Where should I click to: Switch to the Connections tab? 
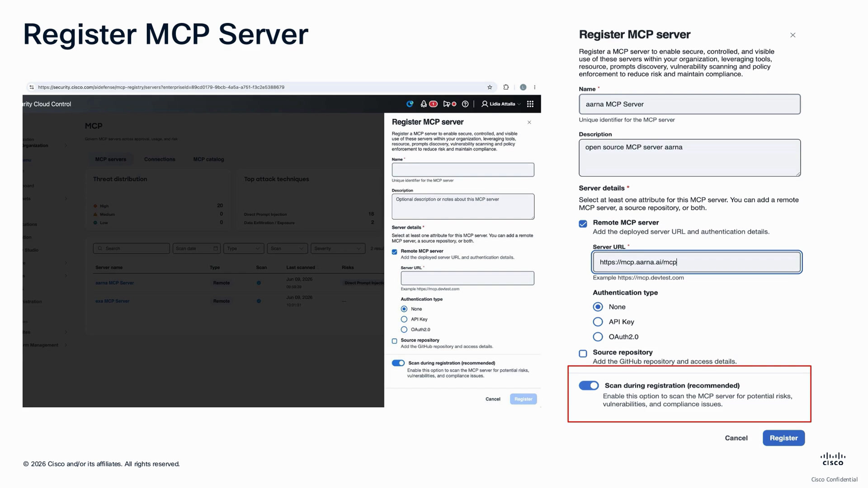coord(160,159)
